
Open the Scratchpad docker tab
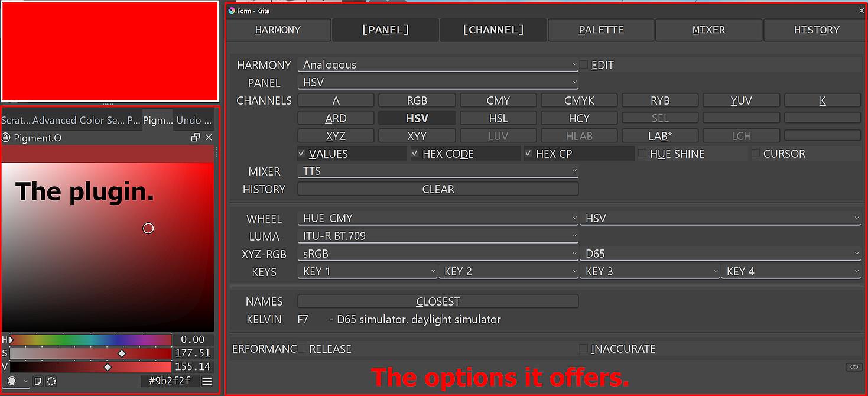pyautogui.click(x=16, y=120)
